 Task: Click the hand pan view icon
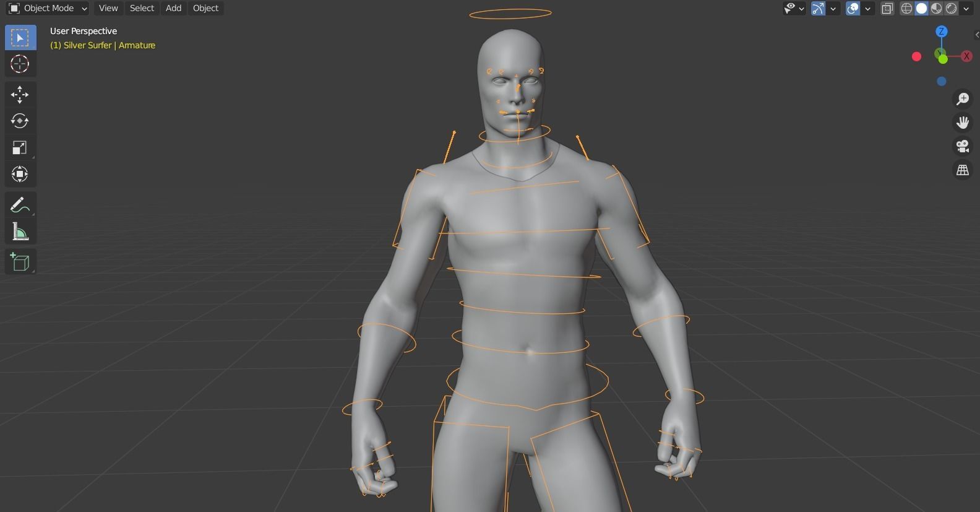pyautogui.click(x=963, y=122)
